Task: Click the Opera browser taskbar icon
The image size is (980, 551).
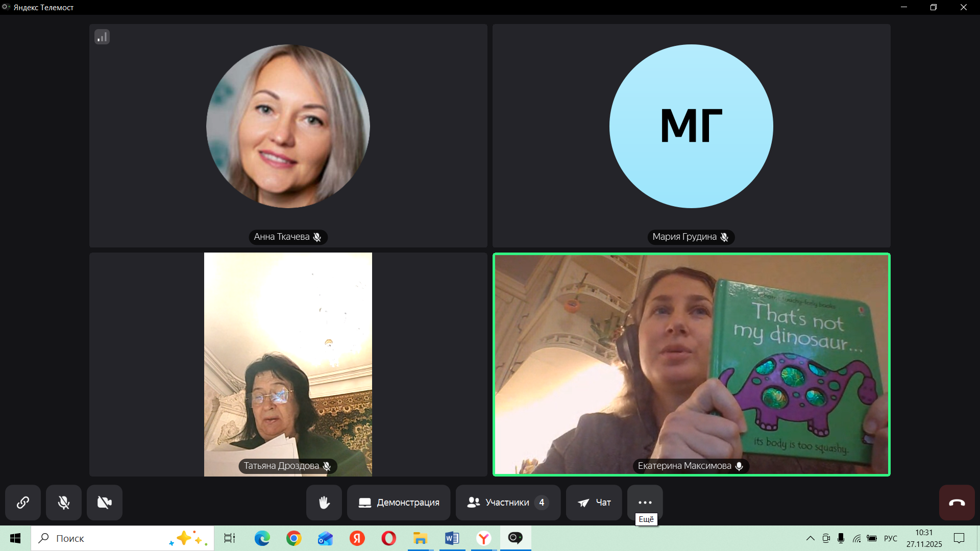Action: pos(388,538)
